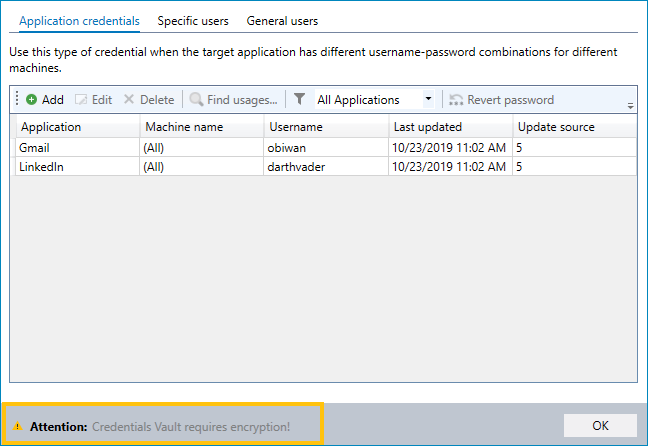This screenshot has height=446, width=648.
Task: Switch to the Specific users tab
Action: (193, 21)
